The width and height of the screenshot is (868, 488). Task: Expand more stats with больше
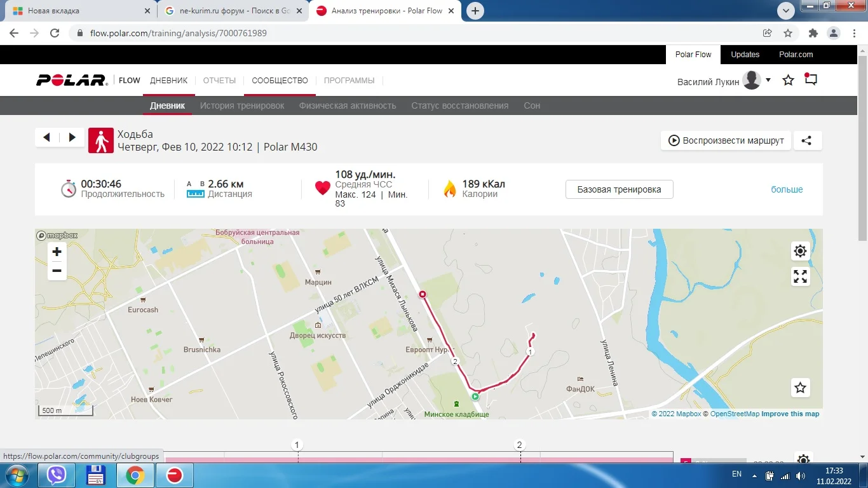point(787,189)
